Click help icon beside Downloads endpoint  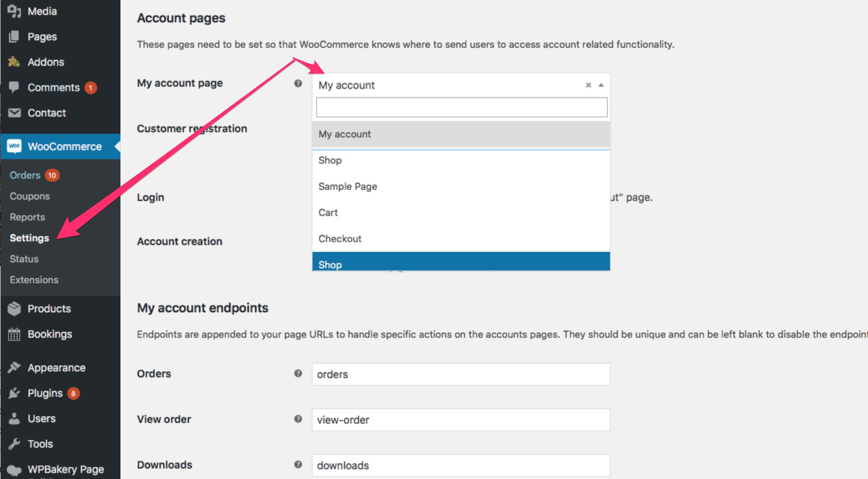298,464
